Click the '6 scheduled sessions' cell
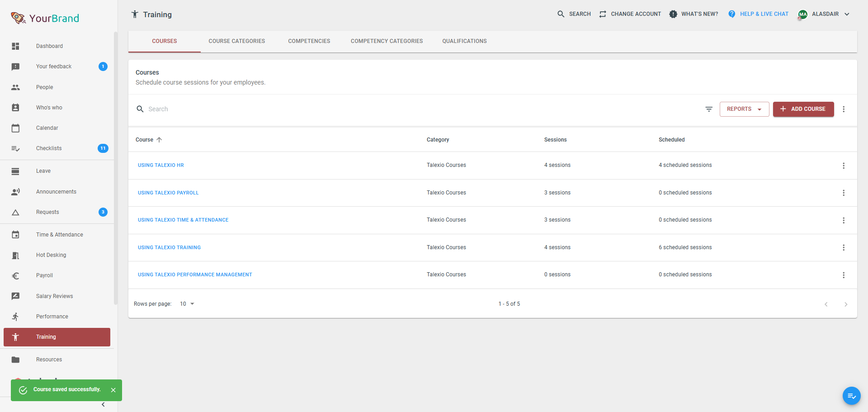This screenshot has width=868, height=412. point(685,247)
